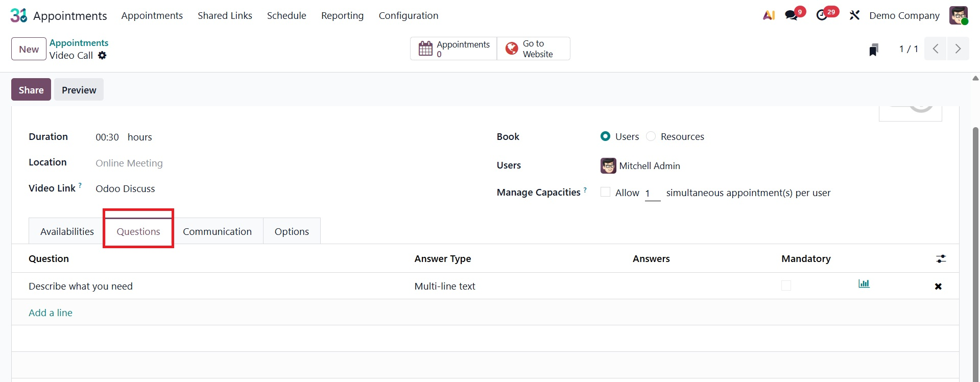Click the 'Add a line' link
The width and height of the screenshot is (980, 382).
tap(51, 313)
